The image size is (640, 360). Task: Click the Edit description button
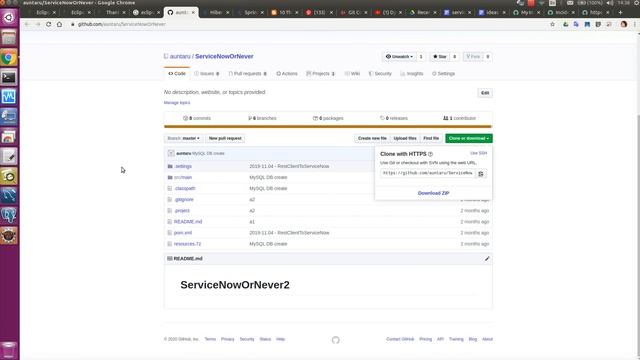(485, 93)
